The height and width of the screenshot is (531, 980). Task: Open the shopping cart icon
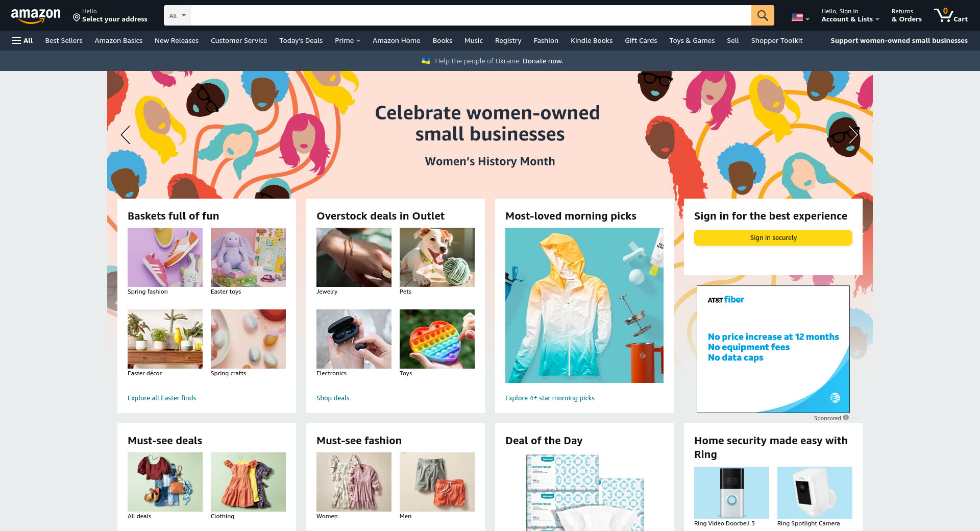950,15
